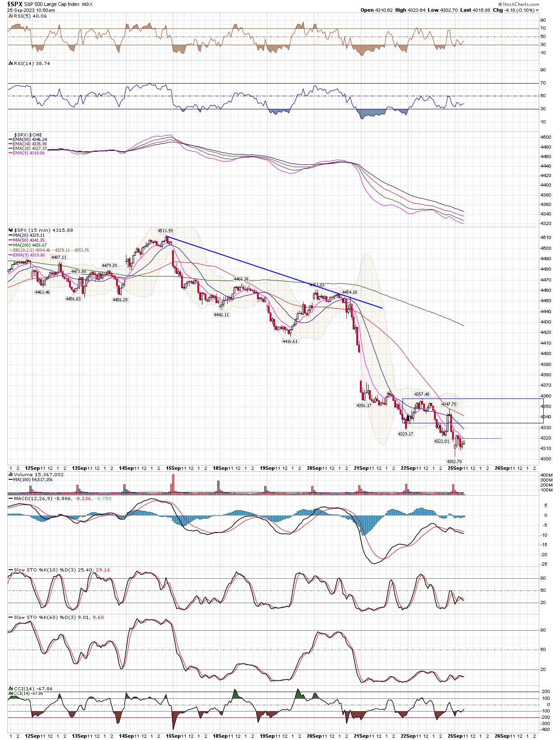Click the RSI(14) 38.74 legend label
The image size is (560, 740).
pyautogui.click(x=32, y=63)
